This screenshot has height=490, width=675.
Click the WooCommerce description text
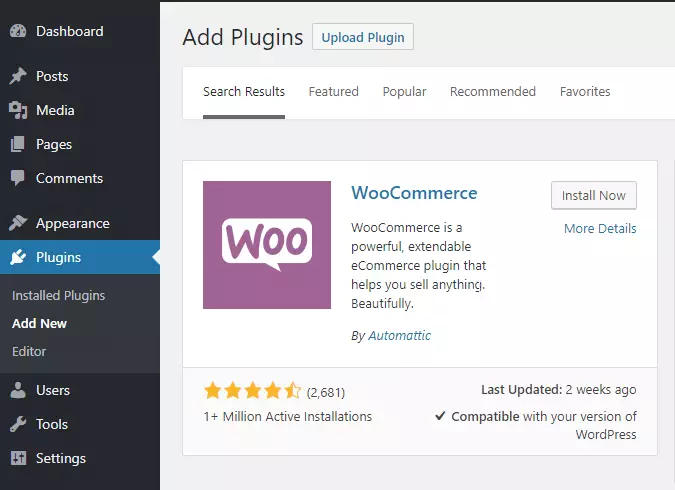click(x=418, y=265)
